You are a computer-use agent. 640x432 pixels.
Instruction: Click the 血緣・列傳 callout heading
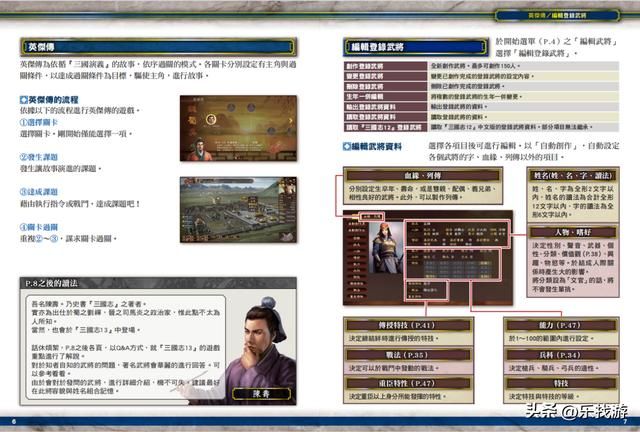(x=423, y=176)
